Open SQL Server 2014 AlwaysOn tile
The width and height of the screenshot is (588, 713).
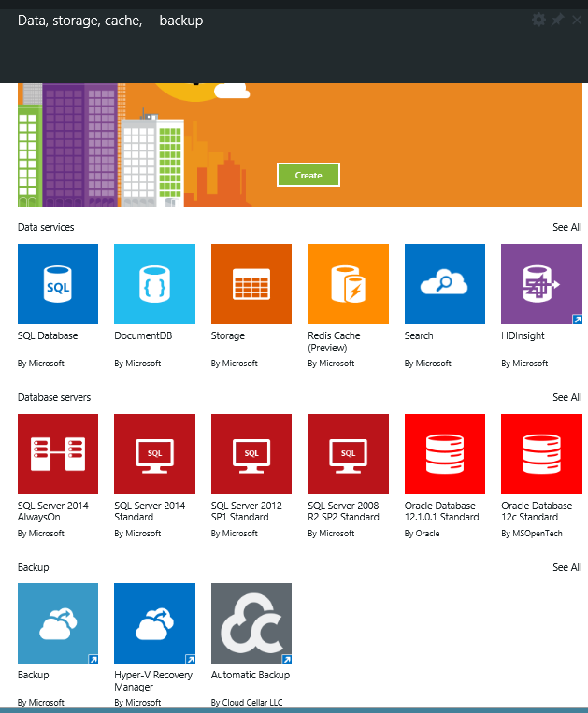(x=58, y=454)
